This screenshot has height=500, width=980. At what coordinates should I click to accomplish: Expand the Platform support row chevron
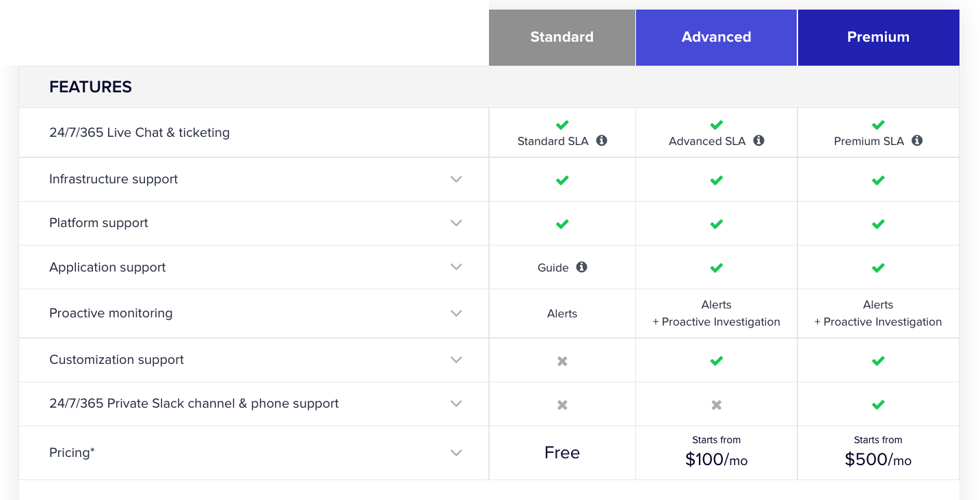[456, 223]
